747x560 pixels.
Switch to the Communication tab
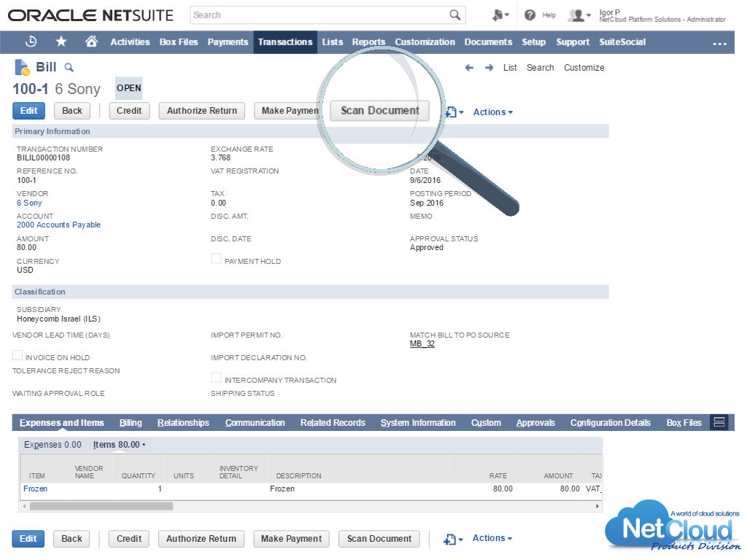(255, 423)
